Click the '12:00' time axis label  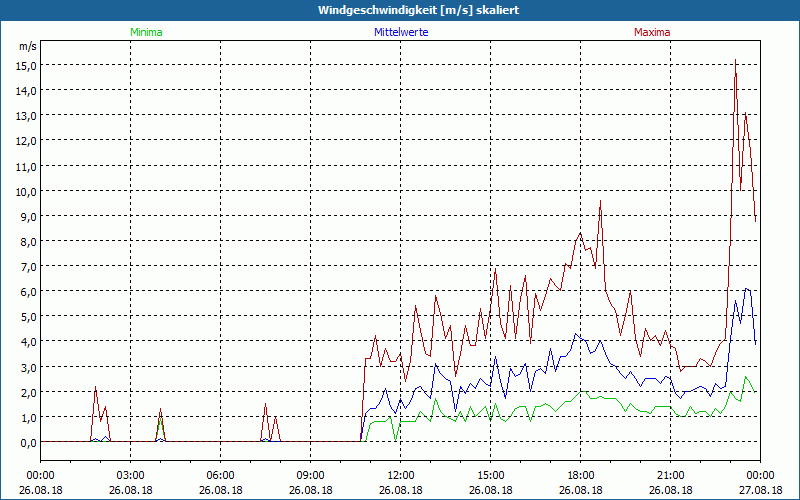401,476
